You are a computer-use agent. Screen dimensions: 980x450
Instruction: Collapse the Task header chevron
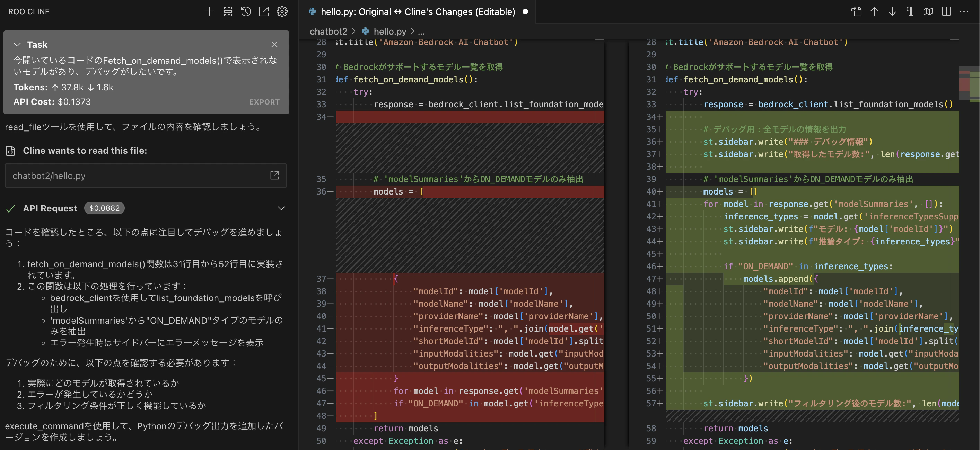pyautogui.click(x=17, y=44)
